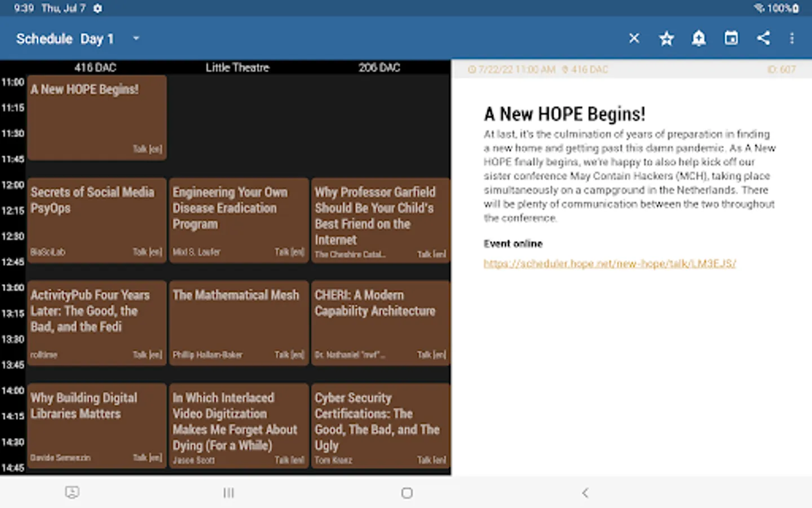Screen dimensions: 812x508
Task: Set an alarm with the bell icon
Action: [699, 38]
